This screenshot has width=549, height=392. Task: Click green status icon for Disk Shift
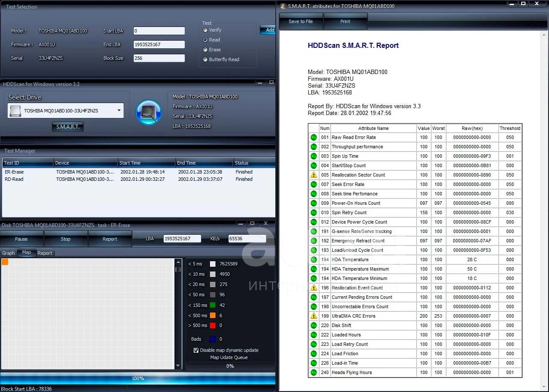pos(314,325)
